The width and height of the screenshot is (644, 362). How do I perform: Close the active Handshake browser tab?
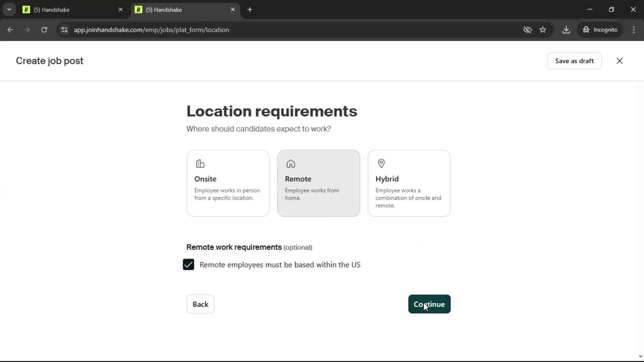[x=233, y=10]
